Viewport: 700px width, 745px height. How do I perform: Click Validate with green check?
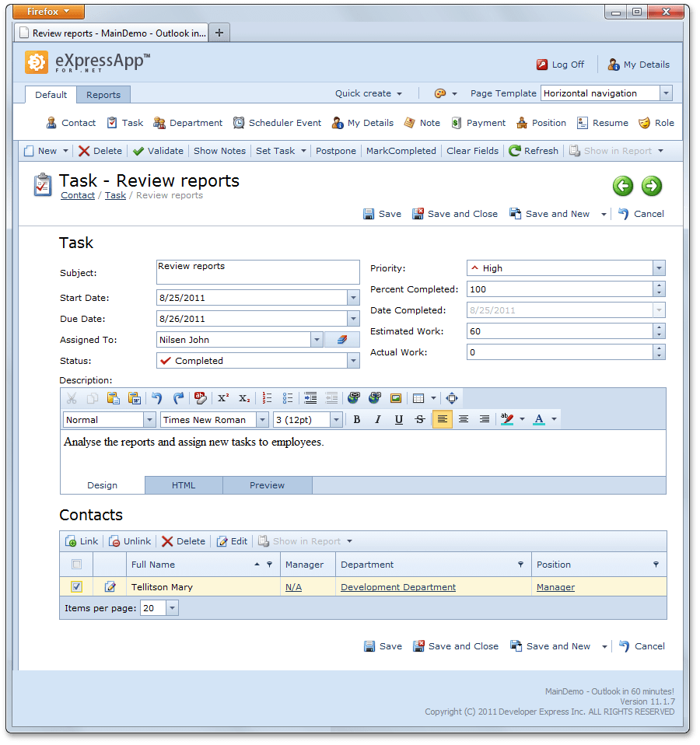pos(158,151)
